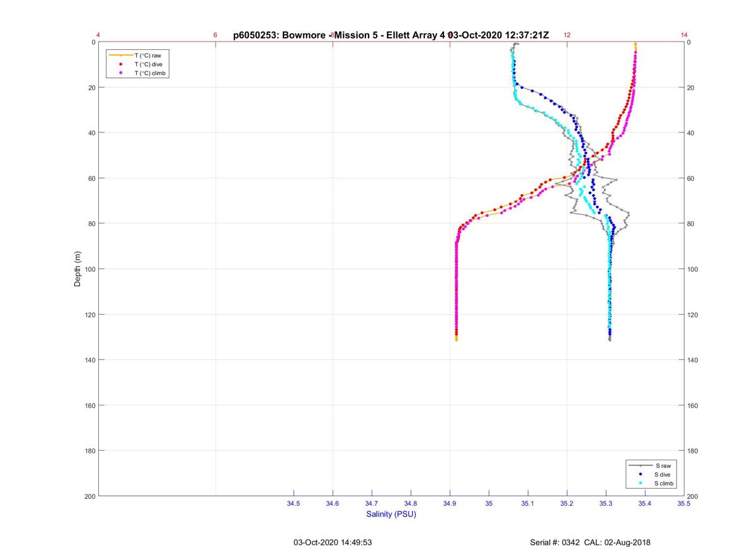Click the salinity tick label 34.8
Image resolution: width=756 pixels, height=558 pixels.
click(x=411, y=504)
